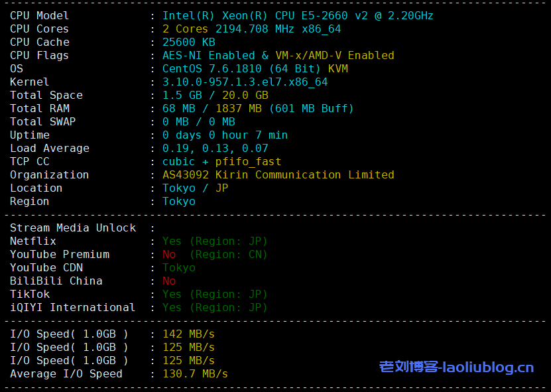Click the BiliBili China No result
The width and height of the screenshot is (551, 392).
click(x=169, y=281)
